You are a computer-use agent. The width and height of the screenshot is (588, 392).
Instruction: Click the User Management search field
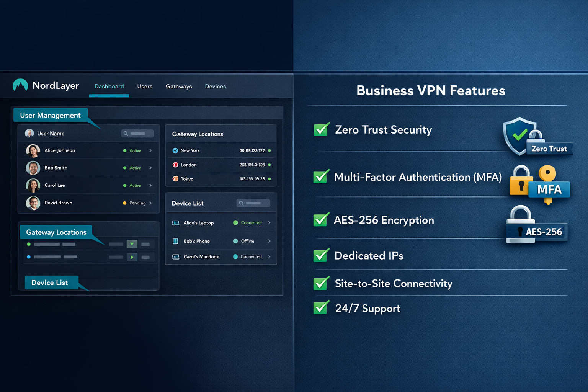tap(137, 134)
